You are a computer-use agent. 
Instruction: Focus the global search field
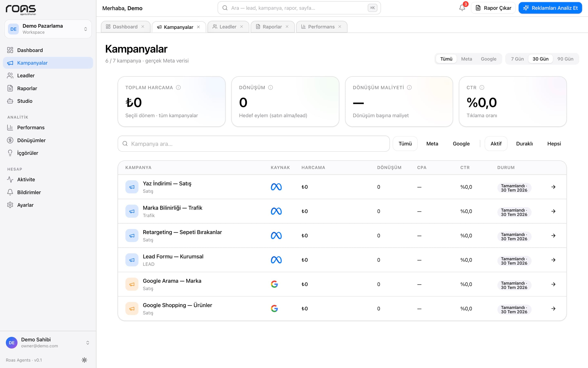pos(299,8)
